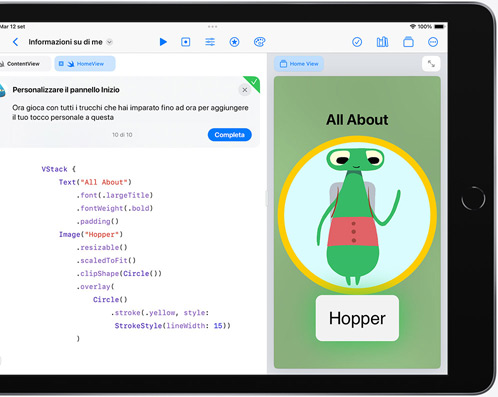Click the stop/record square toolbar icon

pos(186,42)
